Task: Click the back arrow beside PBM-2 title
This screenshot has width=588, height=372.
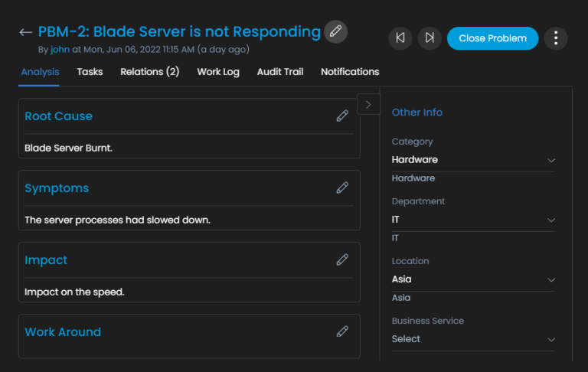Action: tap(26, 32)
